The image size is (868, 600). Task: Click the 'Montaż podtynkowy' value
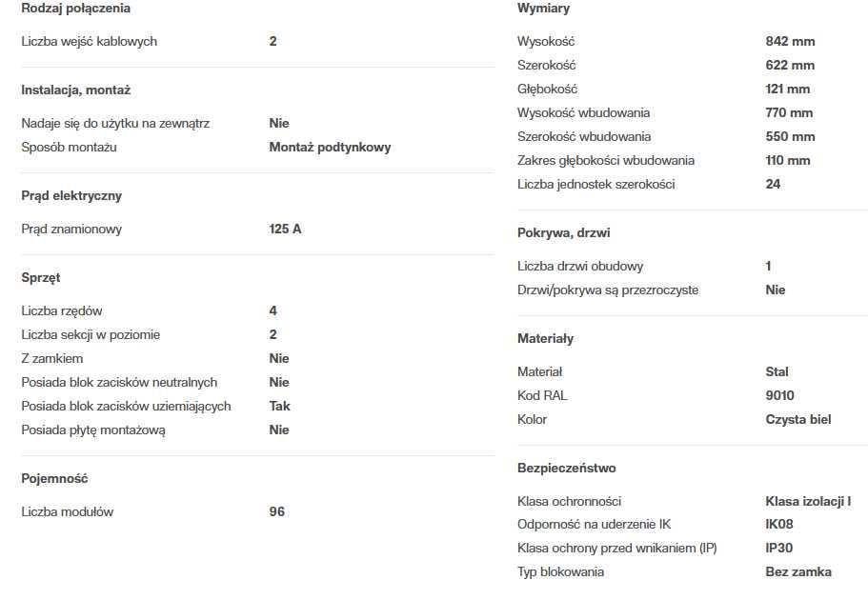[x=330, y=148]
